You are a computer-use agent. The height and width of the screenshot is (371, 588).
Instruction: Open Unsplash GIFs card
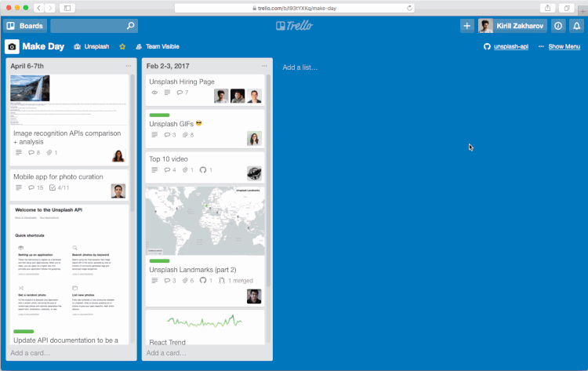click(x=172, y=124)
